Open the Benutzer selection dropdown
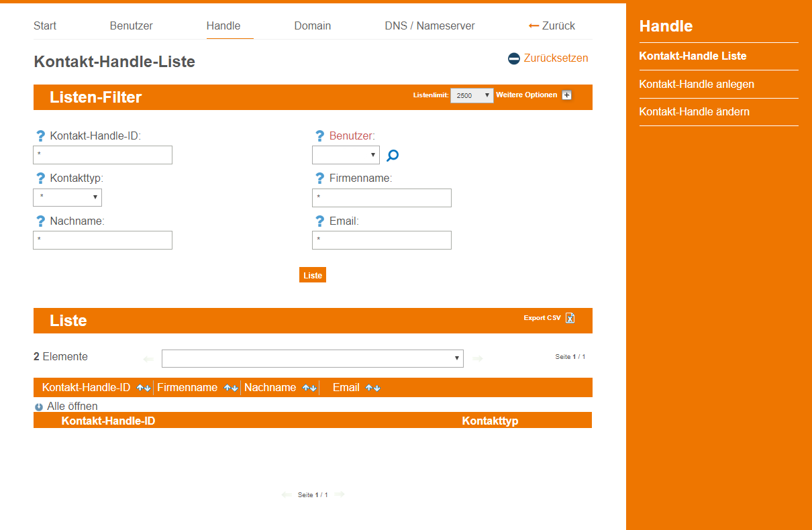This screenshot has height=530, width=812. pyautogui.click(x=346, y=155)
